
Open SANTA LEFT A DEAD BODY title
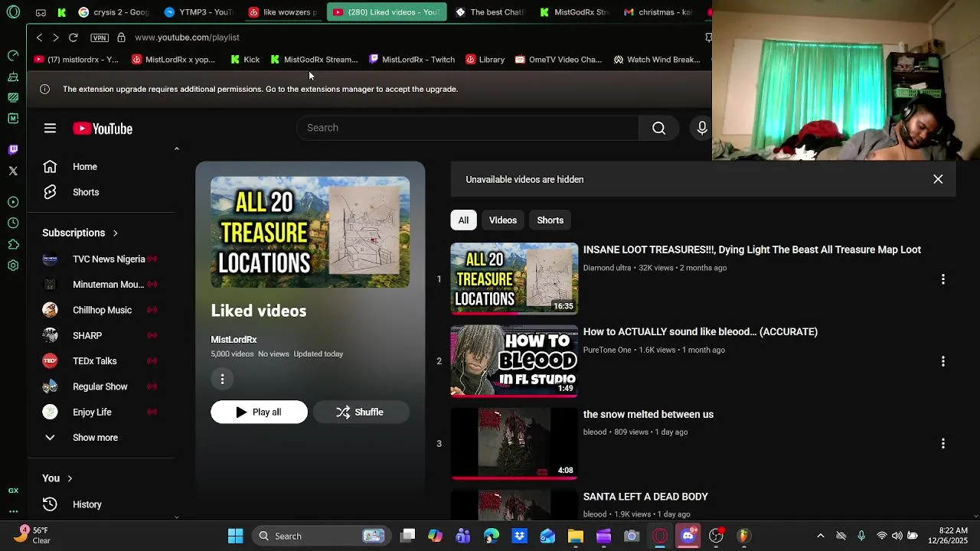click(x=645, y=497)
